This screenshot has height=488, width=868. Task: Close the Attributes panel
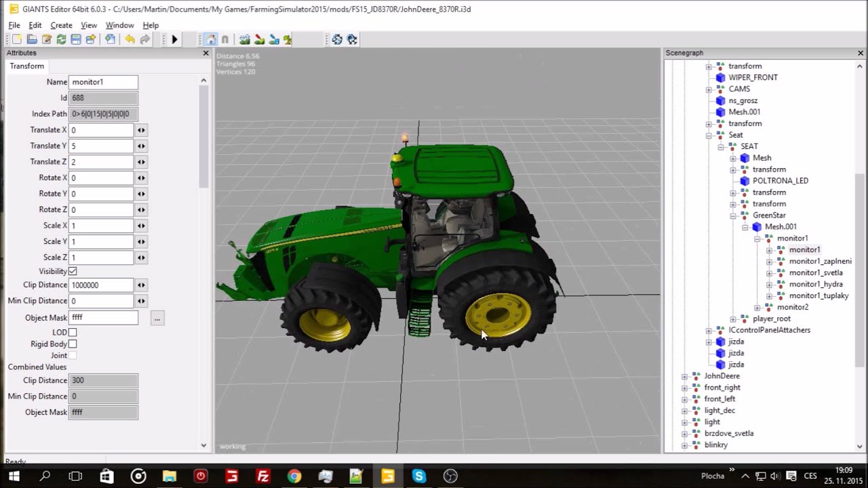(205, 53)
